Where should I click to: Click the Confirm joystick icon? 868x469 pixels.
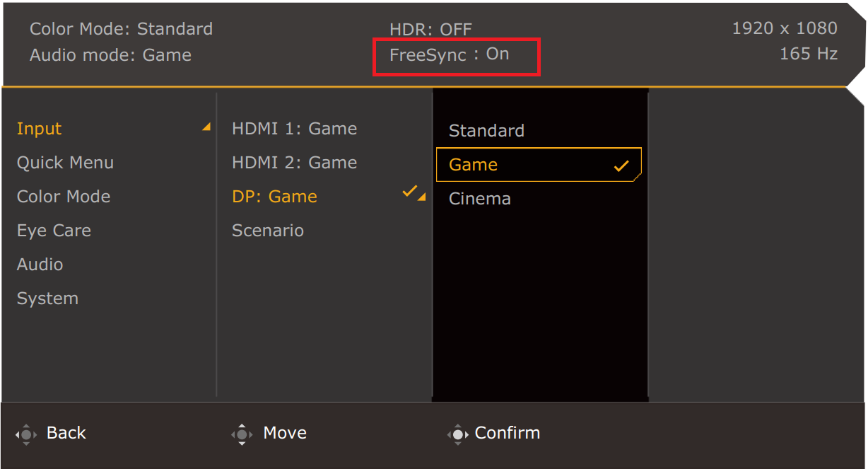click(458, 434)
